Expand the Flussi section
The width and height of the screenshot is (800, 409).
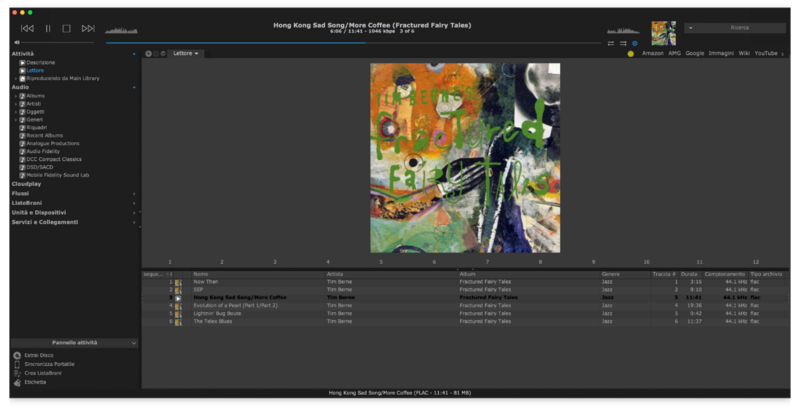[x=134, y=194]
